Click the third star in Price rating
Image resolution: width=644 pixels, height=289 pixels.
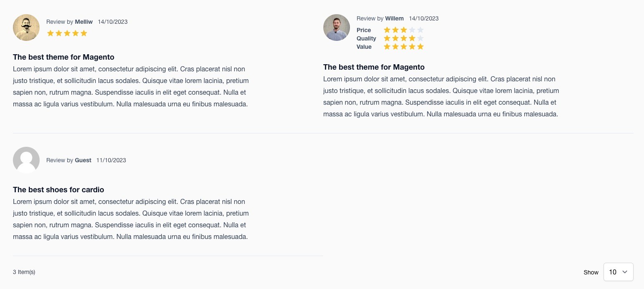(x=404, y=30)
